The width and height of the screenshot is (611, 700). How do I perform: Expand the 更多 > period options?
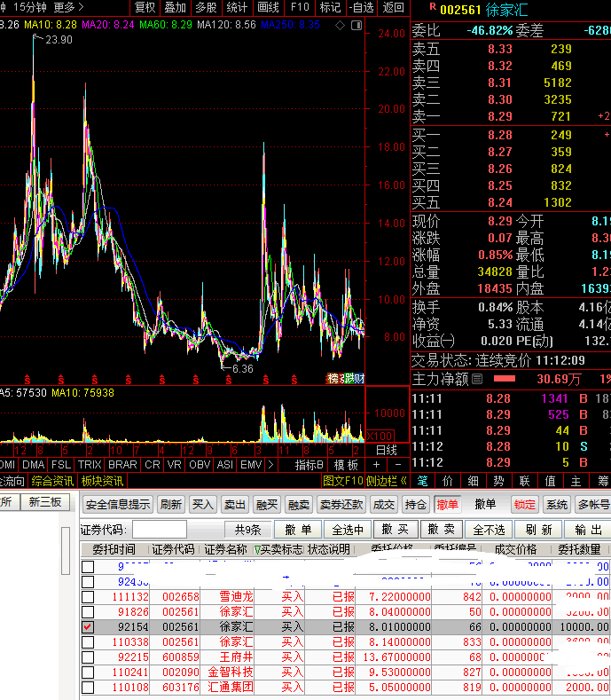point(68,7)
